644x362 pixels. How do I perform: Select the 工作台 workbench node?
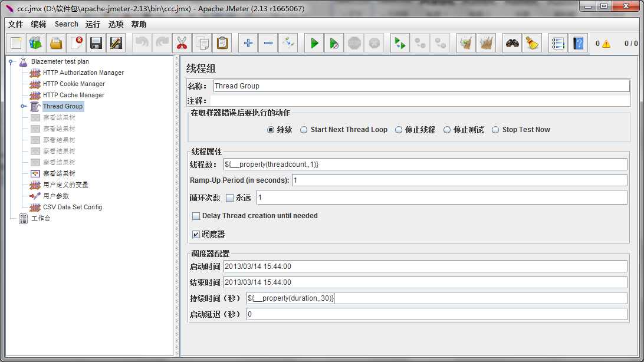click(41, 218)
